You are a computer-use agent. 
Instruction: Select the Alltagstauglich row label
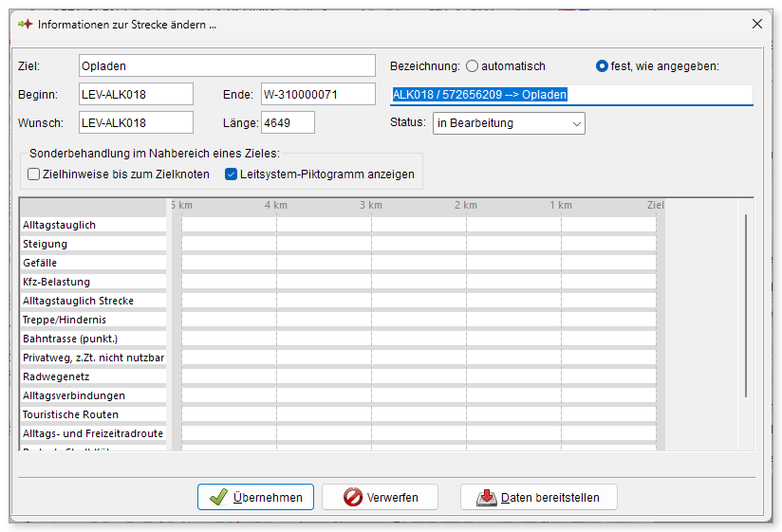pyautogui.click(x=92, y=225)
